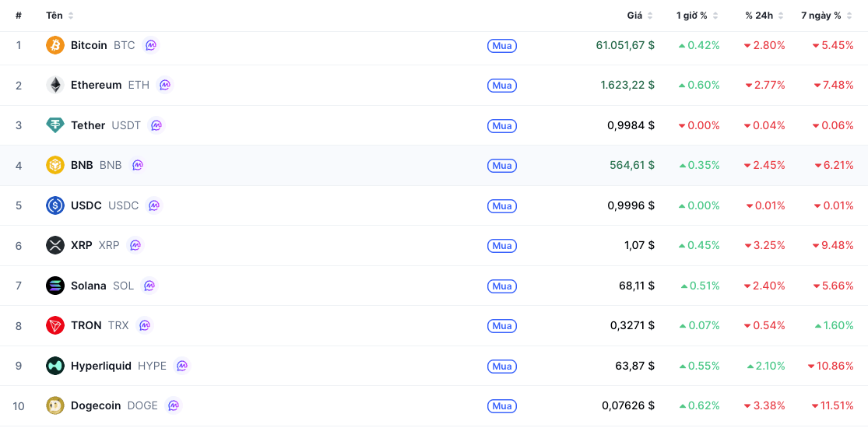Click Mua button for BNB
The width and height of the screenshot is (868, 428).
point(502,166)
